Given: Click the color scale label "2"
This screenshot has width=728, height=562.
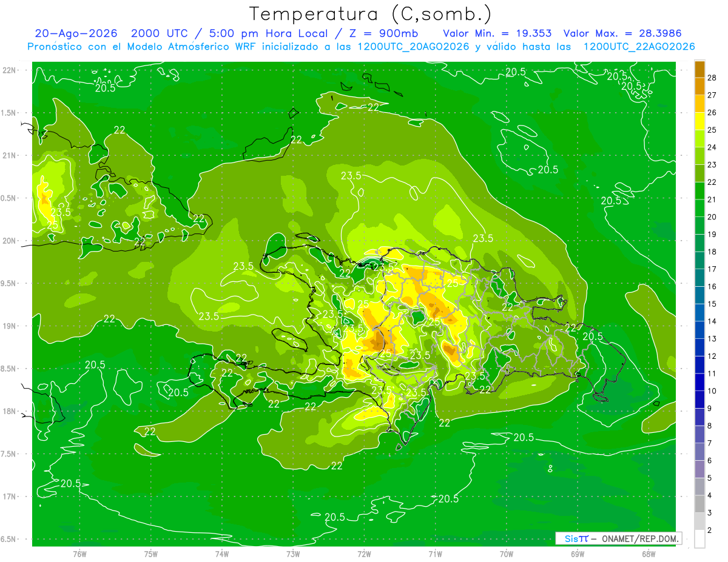Looking at the screenshot, I should [710, 530].
